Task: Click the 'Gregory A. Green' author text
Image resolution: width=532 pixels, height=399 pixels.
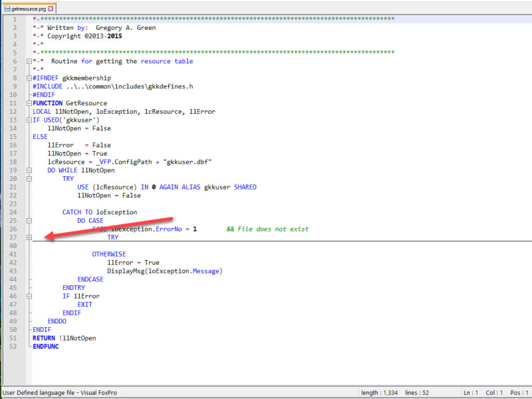Action: tap(126, 28)
